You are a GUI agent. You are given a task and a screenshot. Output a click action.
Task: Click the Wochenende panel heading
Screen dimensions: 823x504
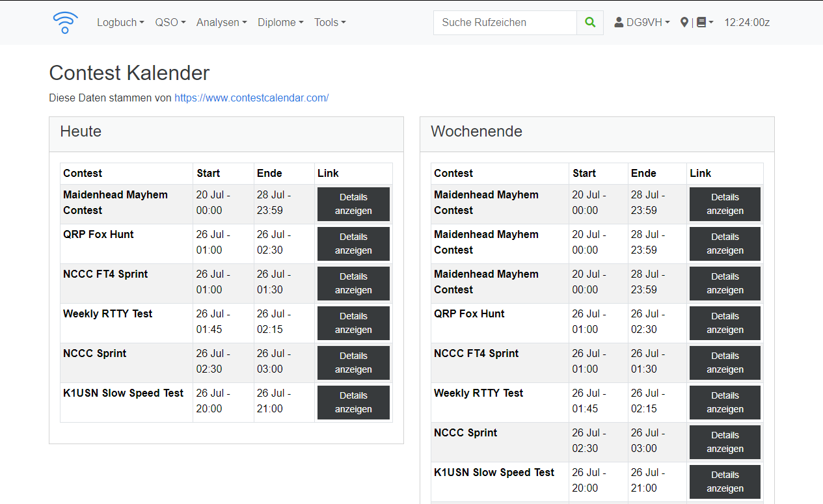click(476, 131)
